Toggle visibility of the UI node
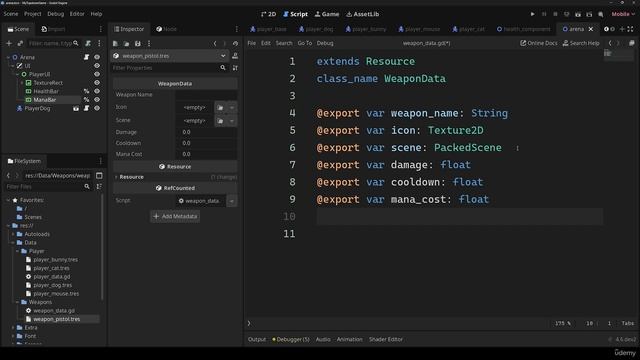Viewport: 640px width, 360px height. 97,66
